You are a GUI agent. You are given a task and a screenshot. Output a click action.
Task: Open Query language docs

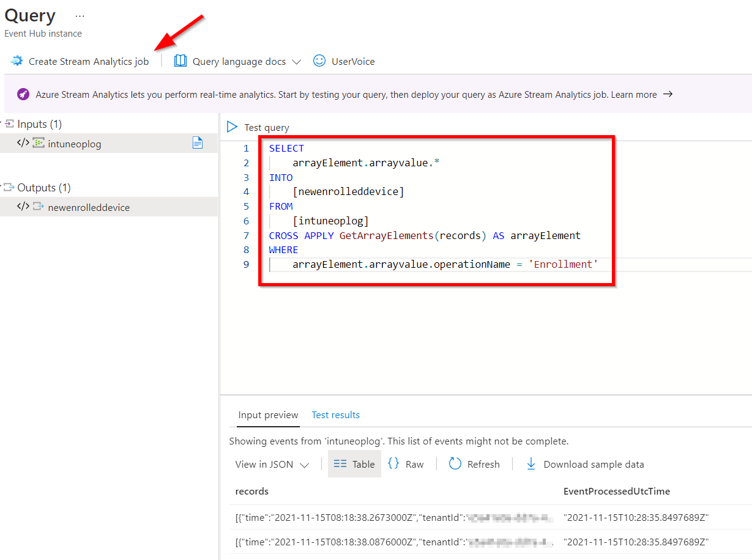239,61
